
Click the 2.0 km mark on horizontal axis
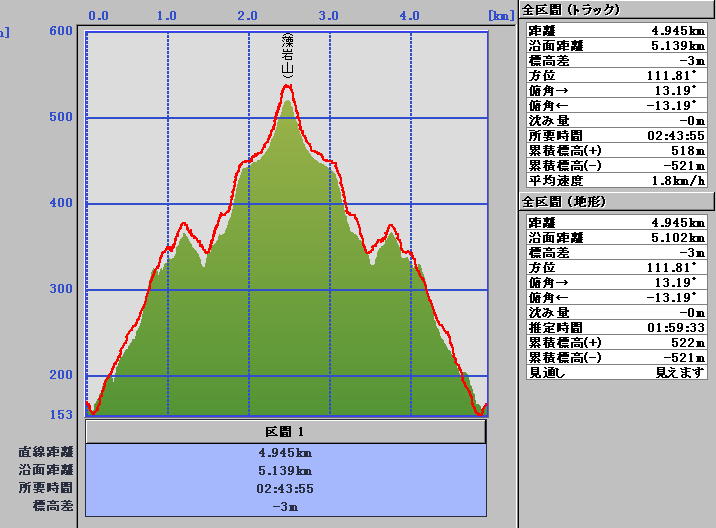coord(247,16)
